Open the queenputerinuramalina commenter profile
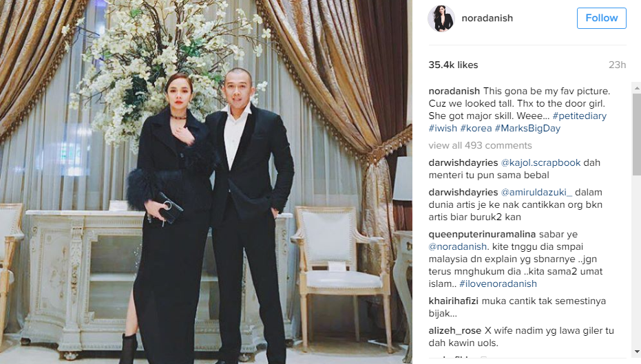Image resolution: width=641 pixels, height=364 pixels. click(x=482, y=235)
